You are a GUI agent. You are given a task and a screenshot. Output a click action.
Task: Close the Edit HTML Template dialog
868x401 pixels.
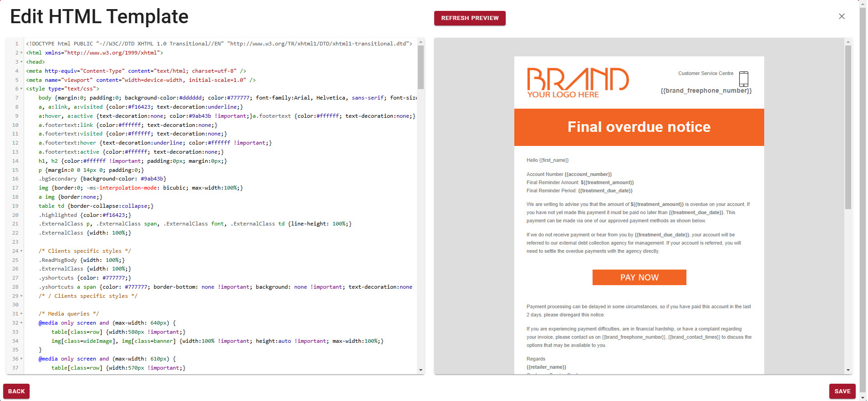[x=841, y=16]
